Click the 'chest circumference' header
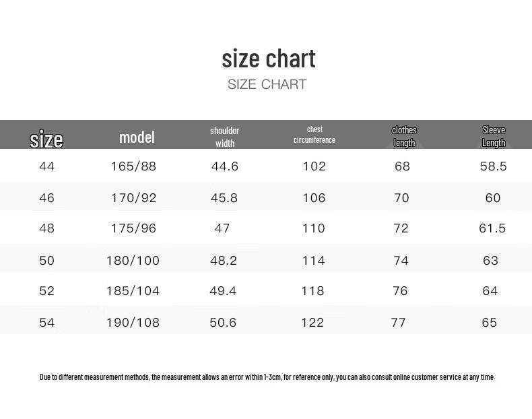 click(314, 135)
